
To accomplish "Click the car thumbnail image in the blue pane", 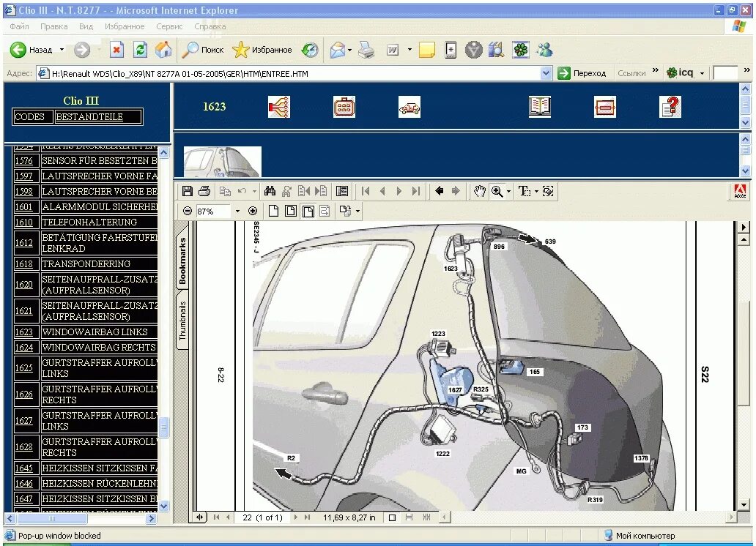I will point(222,162).
